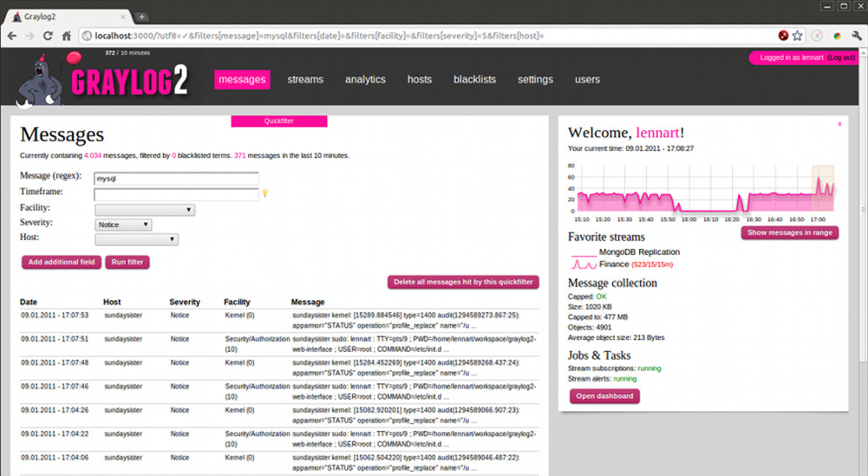Reload the page with the refresh icon

[x=48, y=36]
